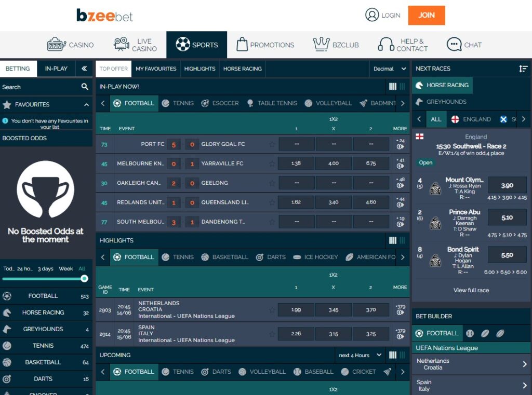Image resolution: width=532 pixels, height=395 pixels.
Task: Click the Tennis icon in sidebar list
Action: point(7,346)
